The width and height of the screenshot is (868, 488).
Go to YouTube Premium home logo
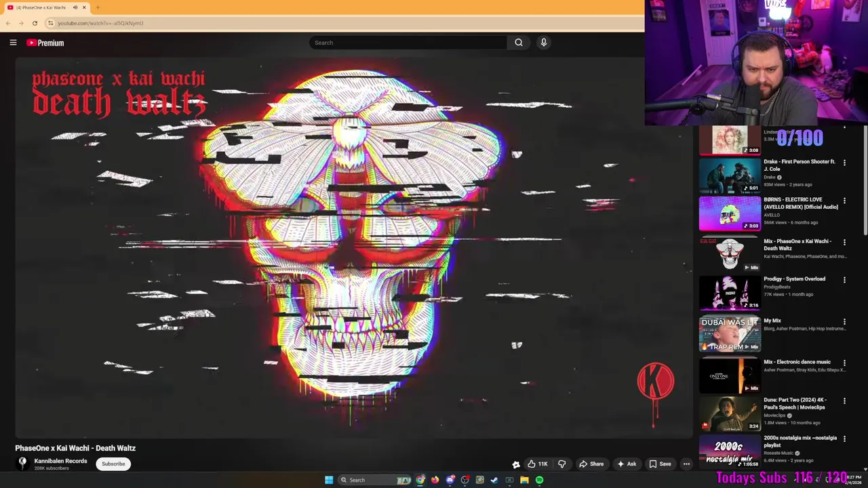45,43
